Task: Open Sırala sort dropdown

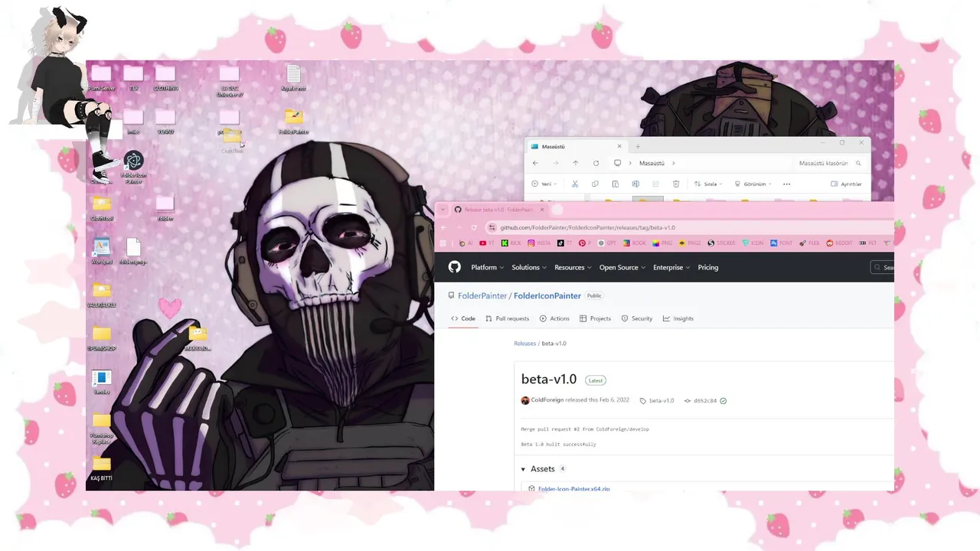Action: pos(709,184)
